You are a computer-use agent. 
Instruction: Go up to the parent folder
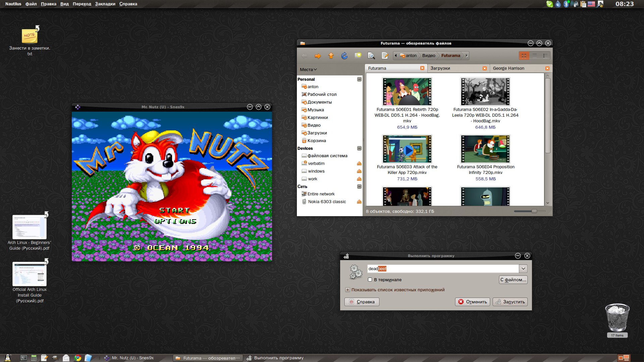pyautogui.click(x=331, y=56)
